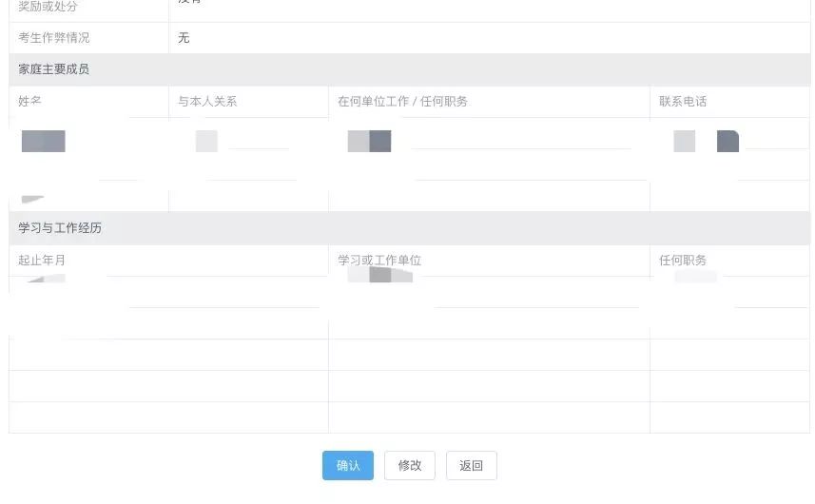Click the 联系电话 column header

click(x=683, y=101)
